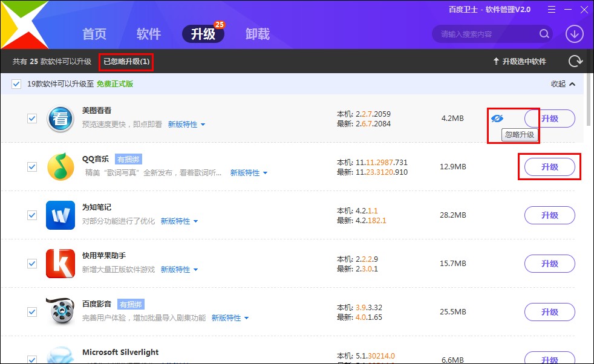Image resolution: width=594 pixels, height=364 pixels.
Task: Upgrade 为知笔记 with its 升级 button
Action: (x=550, y=215)
